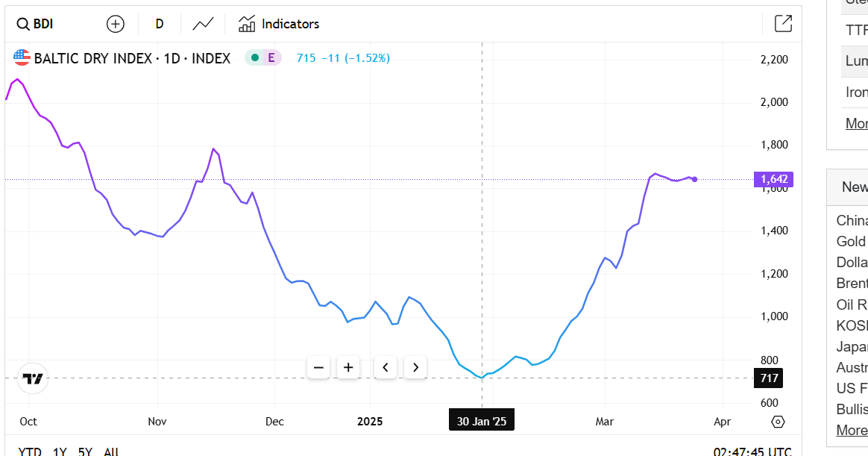This screenshot has height=456, width=868.
Task: Open the Indicators menu
Action: (x=279, y=24)
